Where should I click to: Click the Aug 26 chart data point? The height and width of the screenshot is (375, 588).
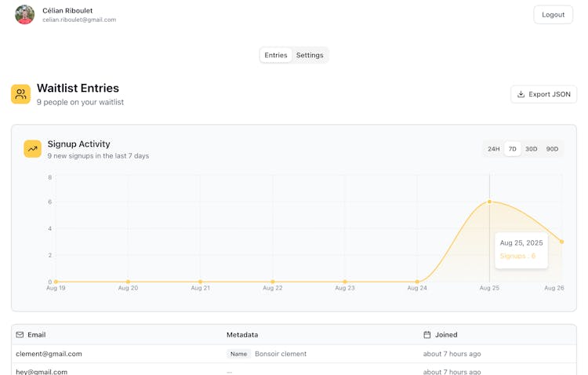[x=562, y=242]
